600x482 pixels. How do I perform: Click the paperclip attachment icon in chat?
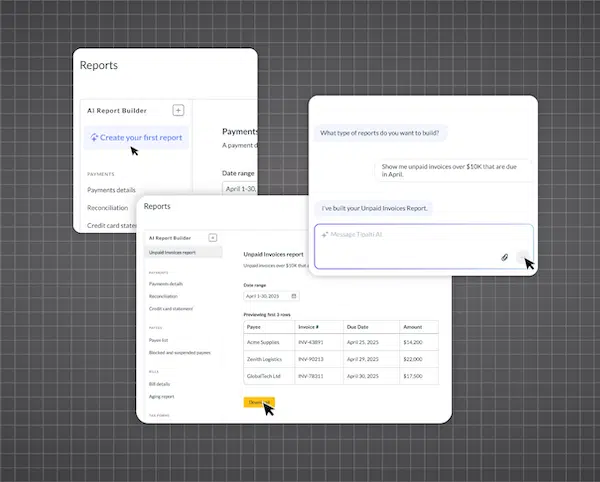pos(504,257)
